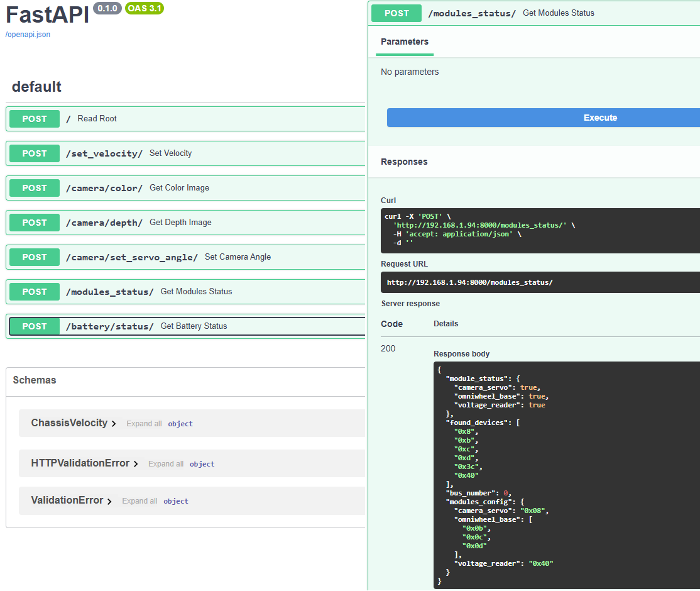Click Expand all next to ChassisVelocity
Screen dimensions: 700x591
pos(144,424)
